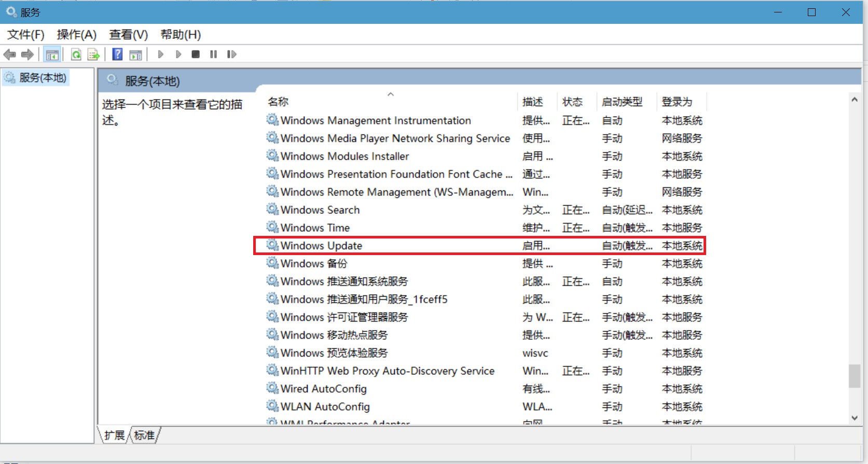Click gear icon beside Windows Update

click(x=272, y=245)
